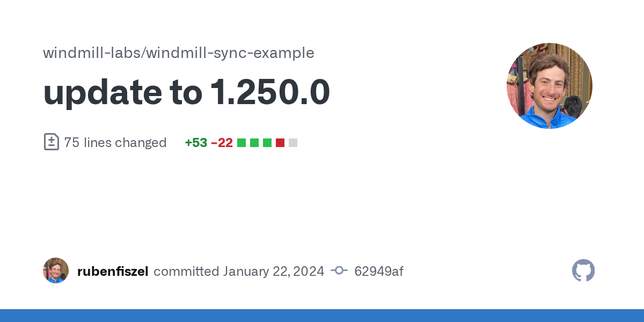Click the blue bar at the bottom
The image size is (644, 322).
point(322,316)
